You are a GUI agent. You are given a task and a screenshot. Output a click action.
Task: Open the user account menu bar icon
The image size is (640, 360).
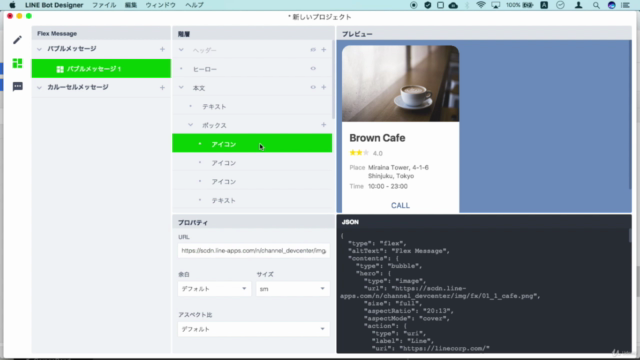578,5
